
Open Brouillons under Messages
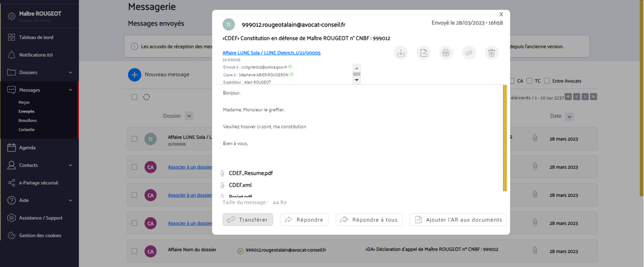point(28,120)
